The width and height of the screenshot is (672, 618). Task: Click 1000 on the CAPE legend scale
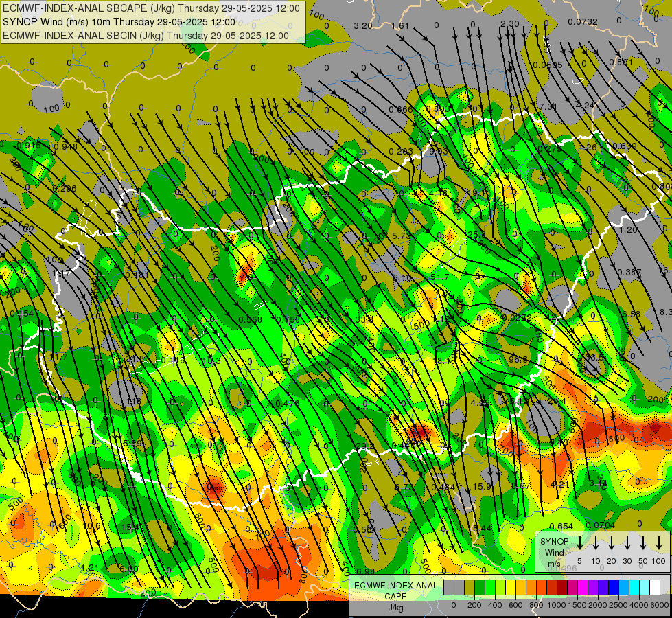pyautogui.click(x=557, y=605)
